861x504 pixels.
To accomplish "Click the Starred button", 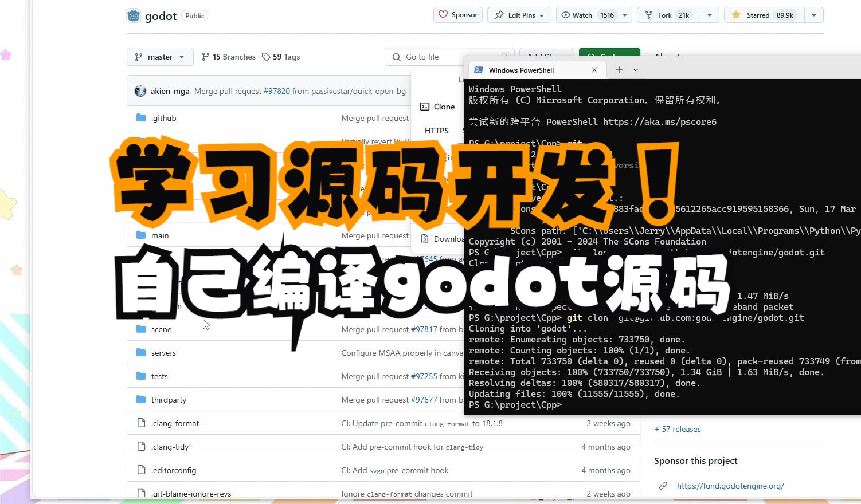I will pyautogui.click(x=764, y=15).
